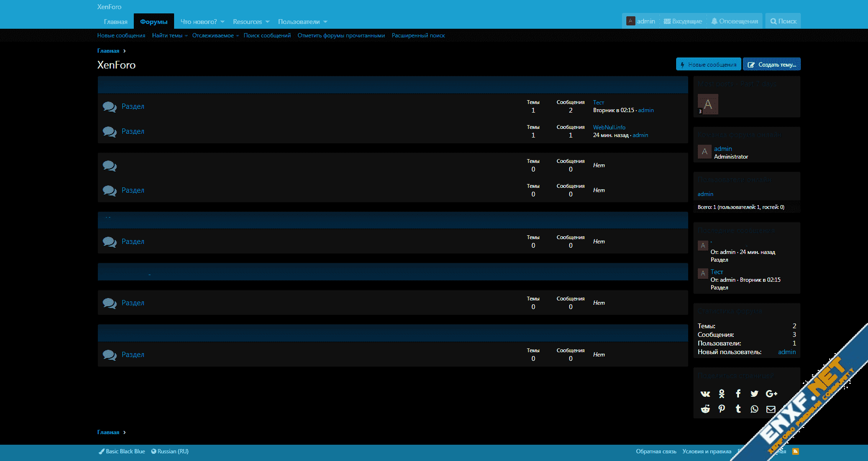Share page on Twitter
This screenshot has height=461, width=868.
(x=754, y=394)
